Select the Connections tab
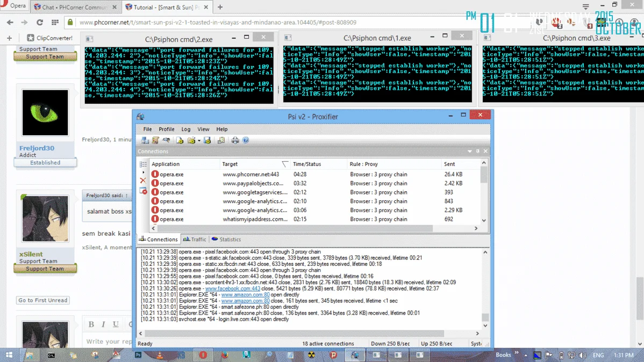The width and height of the screenshot is (644, 362). [159, 240]
